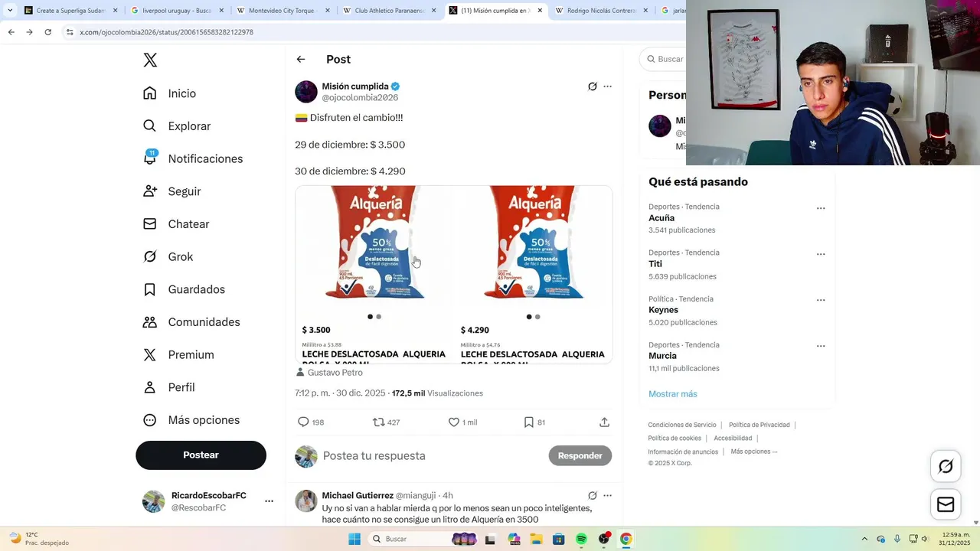Click the reply comment icon showing 198

[x=303, y=422]
